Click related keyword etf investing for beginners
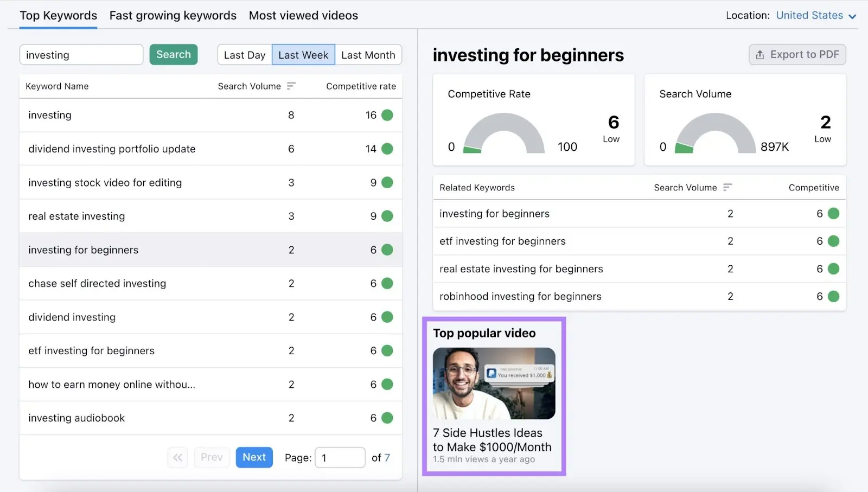Viewport: 868px width, 492px height. coord(639,241)
